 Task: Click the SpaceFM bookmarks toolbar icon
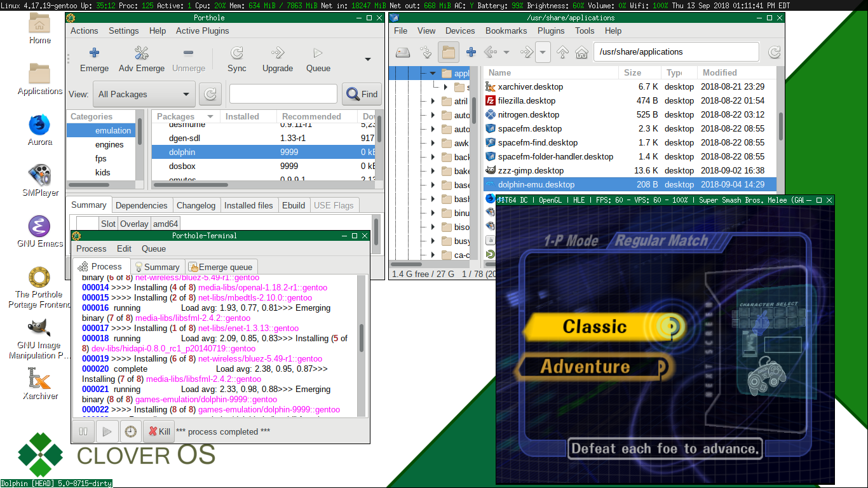tap(426, 52)
